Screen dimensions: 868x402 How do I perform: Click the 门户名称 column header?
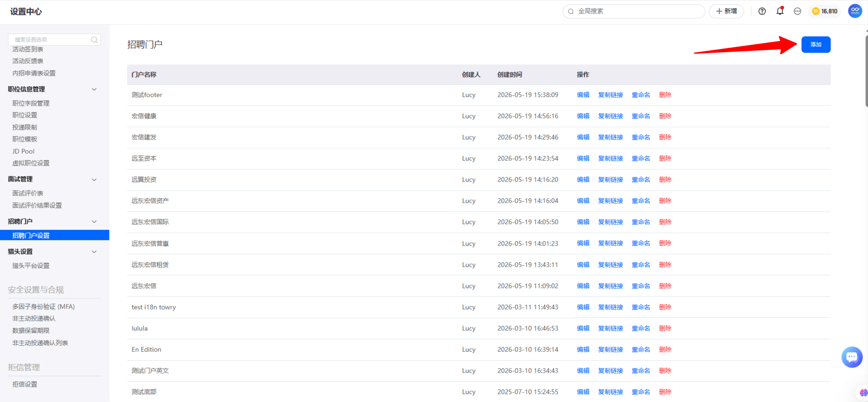[x=144, y=75]
